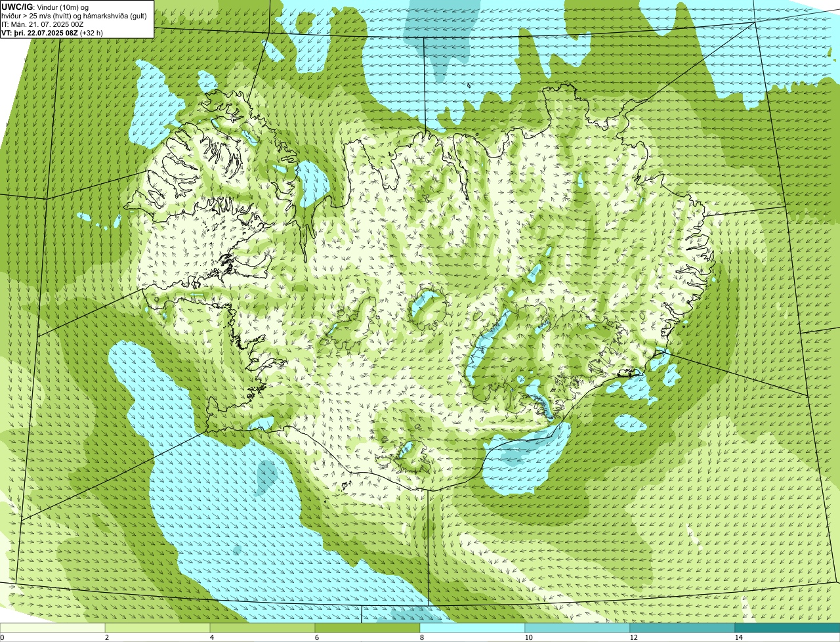Click the legend tick label "12"
The height and width of the screenshot is (642, 840).
(633, 637)
